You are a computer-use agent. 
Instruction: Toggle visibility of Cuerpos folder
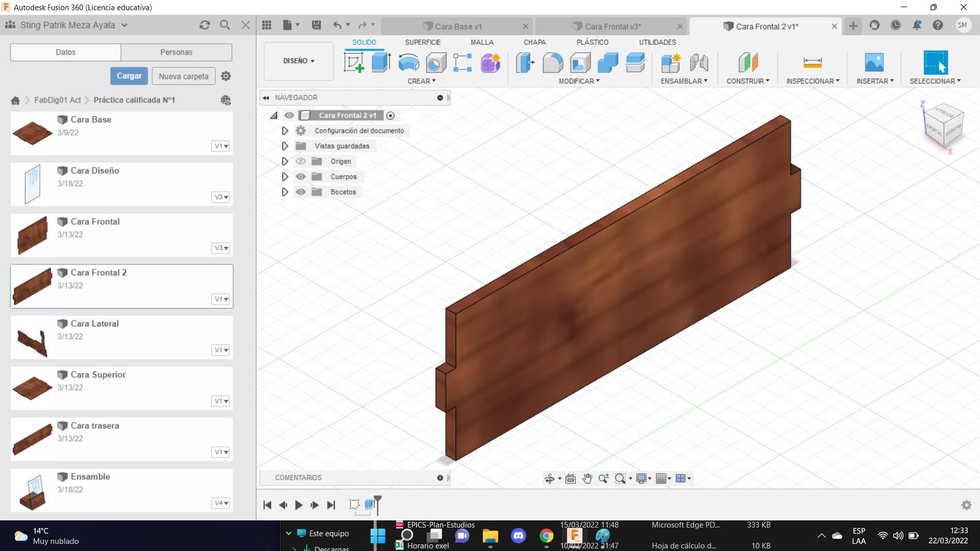pos(301,176)
